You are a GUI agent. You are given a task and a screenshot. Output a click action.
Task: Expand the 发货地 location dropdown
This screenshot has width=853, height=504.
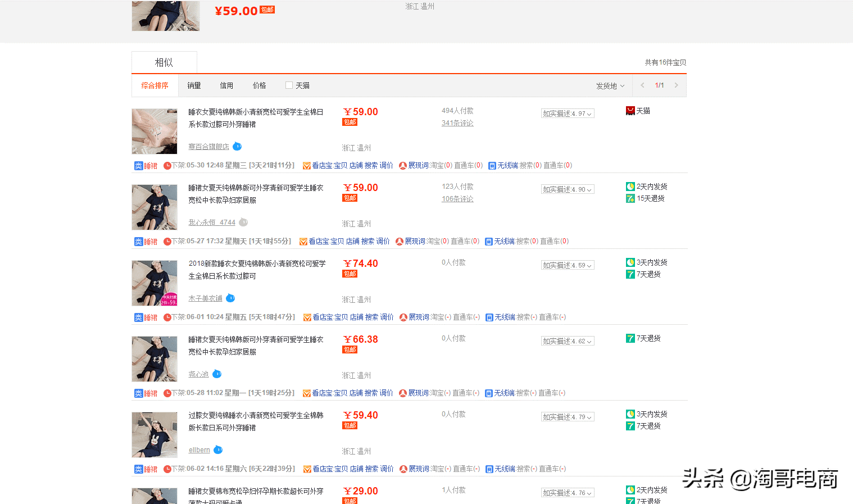(610, 86)
